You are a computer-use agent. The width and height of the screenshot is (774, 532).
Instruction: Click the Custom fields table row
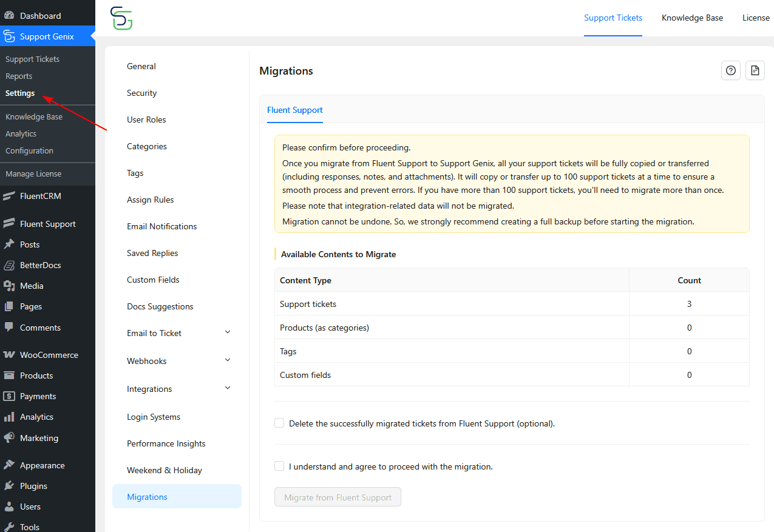tap(512, 375)
